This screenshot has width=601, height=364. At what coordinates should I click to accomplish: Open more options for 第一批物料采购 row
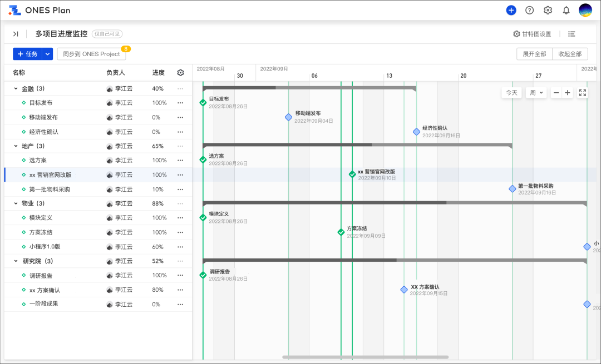(x=180, y=190)
